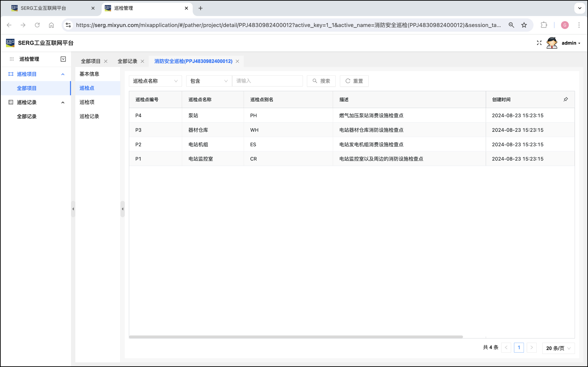Close the 全部记录 tab
This screenshot has width=588, height=367.
[143, 61]
